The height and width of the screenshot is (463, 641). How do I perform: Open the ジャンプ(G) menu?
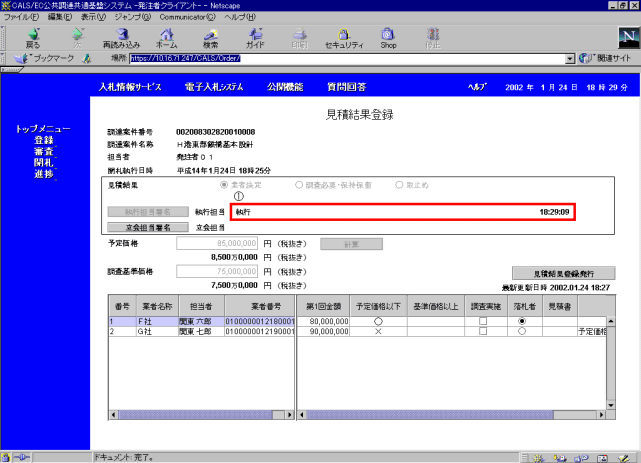pyautogui.click(x=132, y=17)
